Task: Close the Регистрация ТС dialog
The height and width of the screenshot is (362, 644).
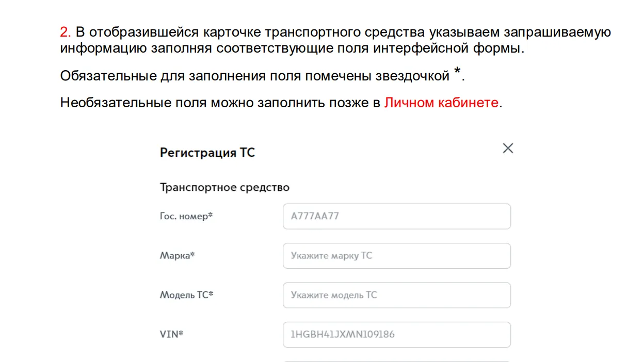Action: click(x=508, y=149)
